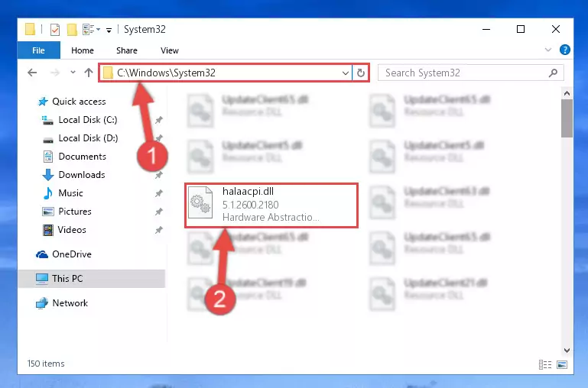
Task: Click the Network icon in sidebar
Action: (x=42, y=303)
